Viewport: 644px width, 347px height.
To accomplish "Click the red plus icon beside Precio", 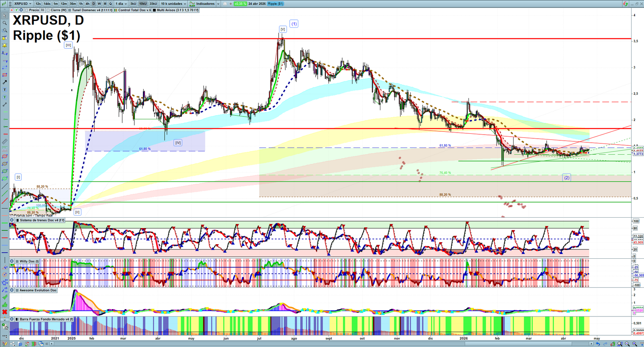I will [12, 10].
